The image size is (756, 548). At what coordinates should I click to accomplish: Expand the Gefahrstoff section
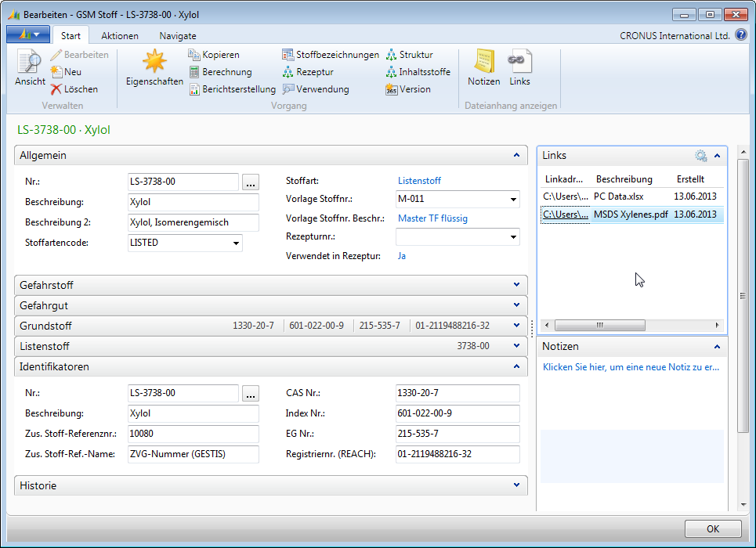[x=516, y=285]
